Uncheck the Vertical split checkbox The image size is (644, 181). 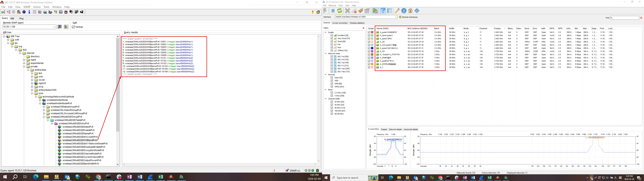(73, 27)
